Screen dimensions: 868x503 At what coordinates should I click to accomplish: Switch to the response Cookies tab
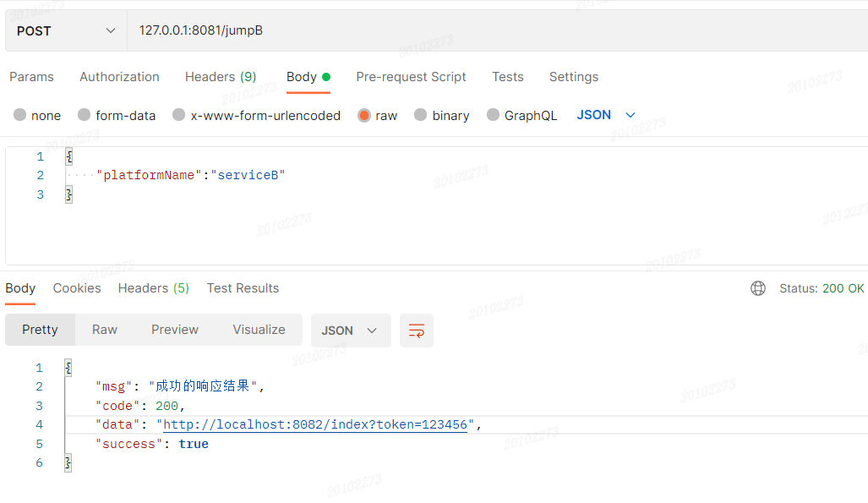tap(77, 288)
